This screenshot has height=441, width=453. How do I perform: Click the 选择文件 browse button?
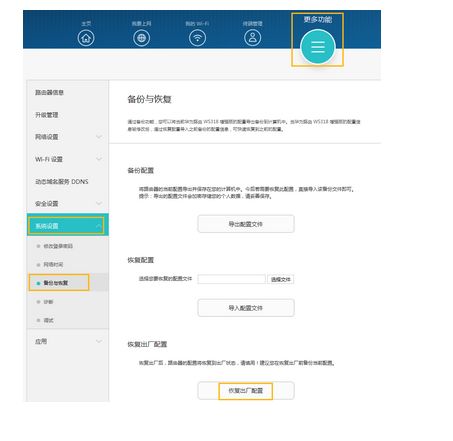[x=281, y=279]
